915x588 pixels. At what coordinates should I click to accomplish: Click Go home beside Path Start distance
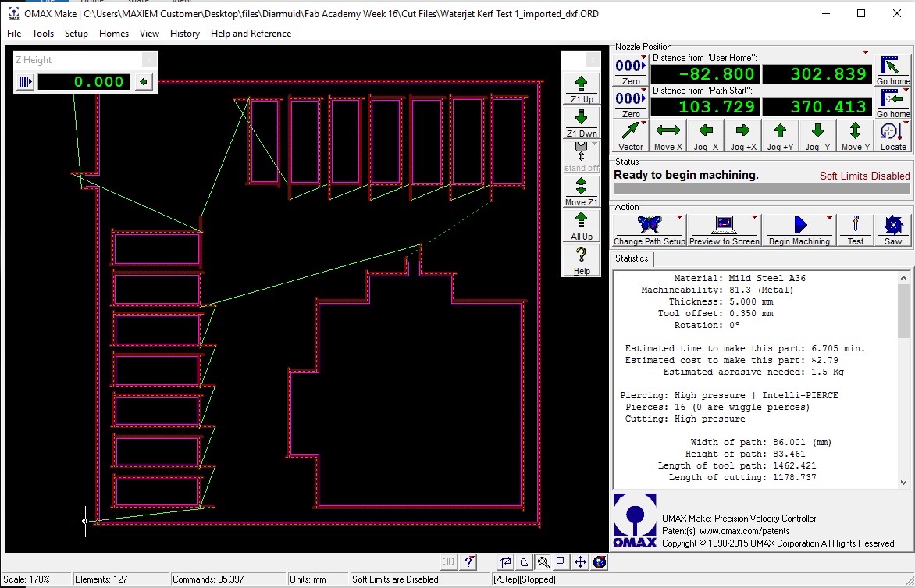tap(892, 103)
